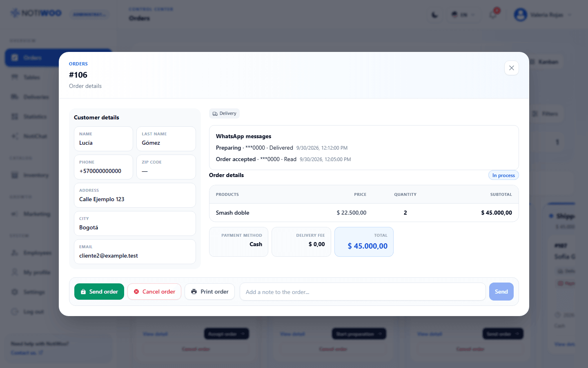Expand the Valeria Rojas user menu
588x368 pixels.
(x=543, y=15)
